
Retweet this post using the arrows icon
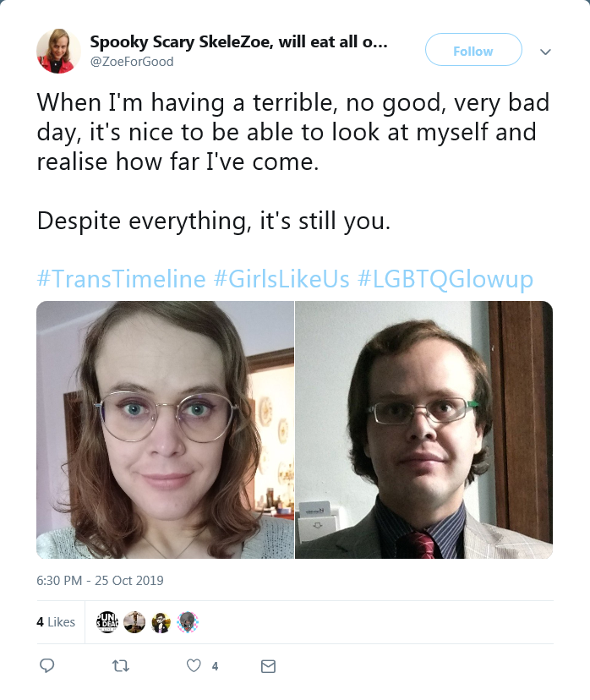[121, 666]
